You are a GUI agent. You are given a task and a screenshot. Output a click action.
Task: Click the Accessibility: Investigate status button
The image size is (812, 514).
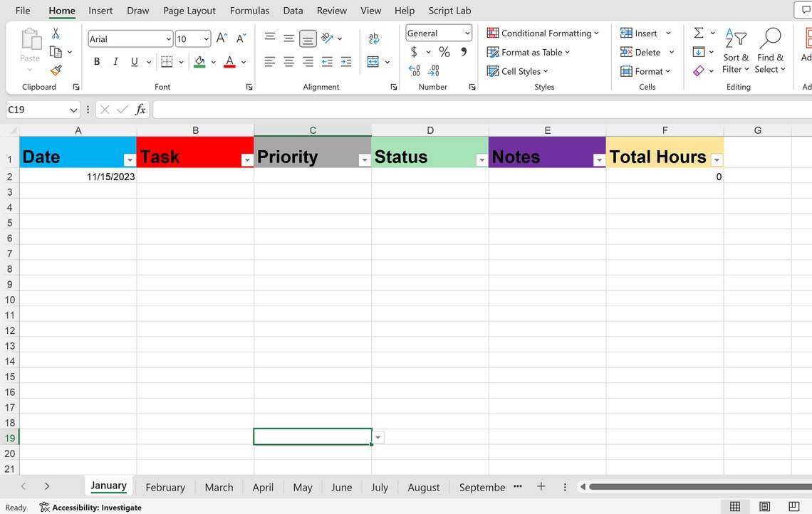pos(90,508)
